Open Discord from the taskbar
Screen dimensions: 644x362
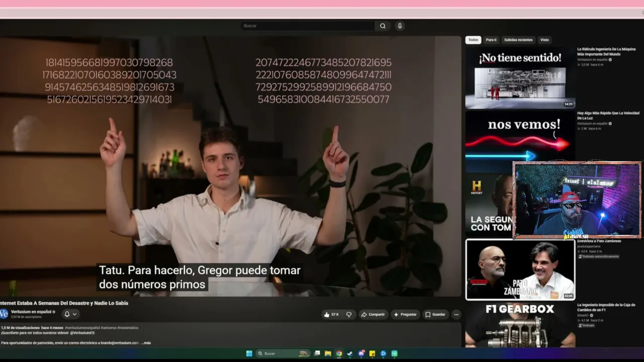point(361,353)
